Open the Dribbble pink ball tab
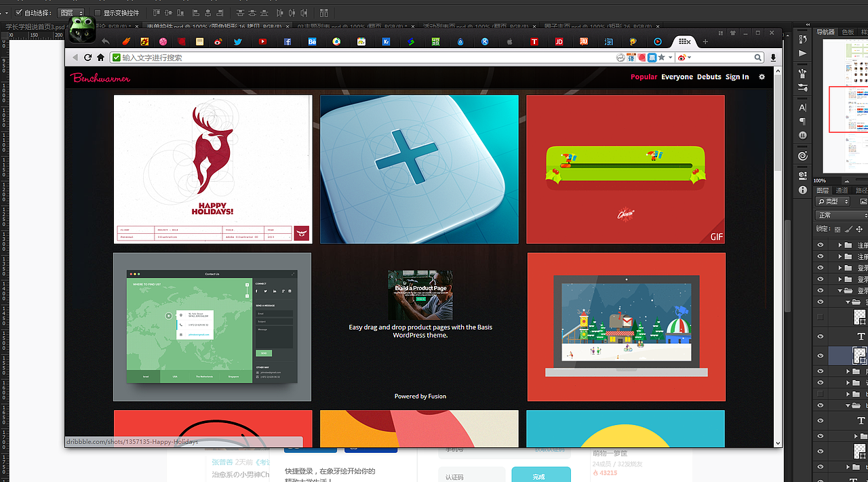 coord(163,41)
